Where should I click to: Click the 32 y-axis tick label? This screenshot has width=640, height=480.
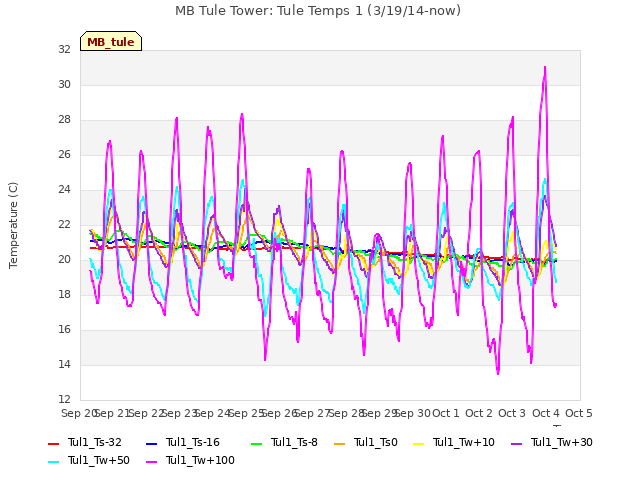pos(64,49)
